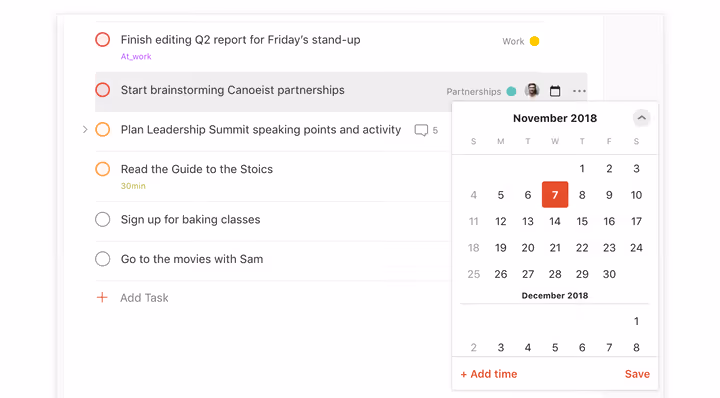This screenshot has height=398, width=720.
Task: Pick November 23 in the calendar
Action: click(x=609, y=248)
